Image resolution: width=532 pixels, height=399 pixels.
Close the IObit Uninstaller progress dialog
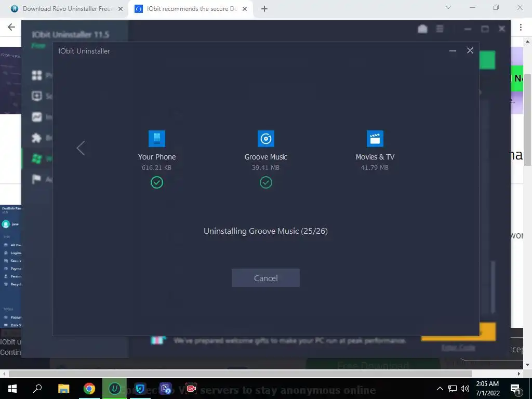coord(470,50)
